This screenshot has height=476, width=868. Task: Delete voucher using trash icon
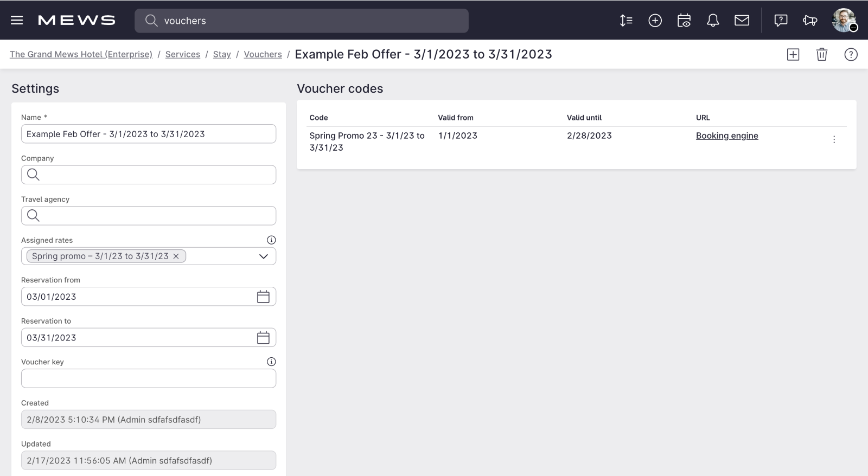(x=822, y=54)
